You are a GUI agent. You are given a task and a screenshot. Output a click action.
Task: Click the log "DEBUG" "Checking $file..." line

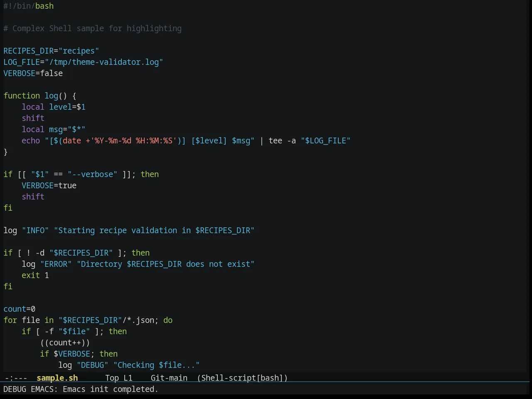(x=129, y=365)
